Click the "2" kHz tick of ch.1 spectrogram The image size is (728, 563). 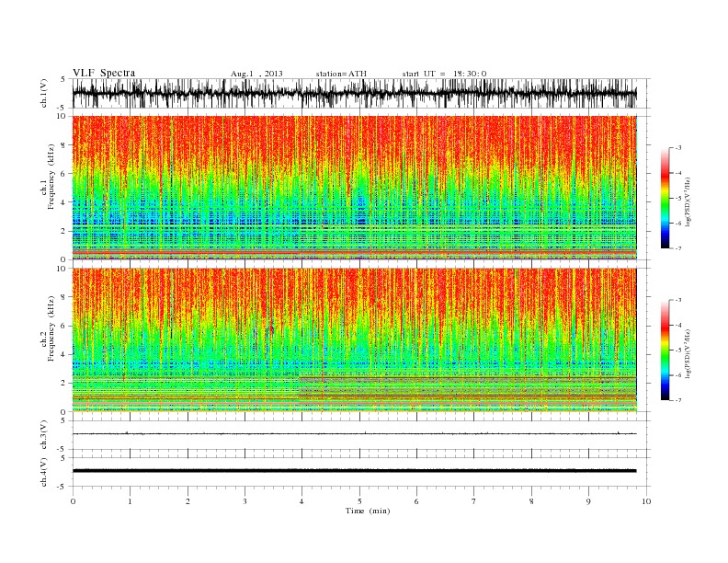(63, 231)
